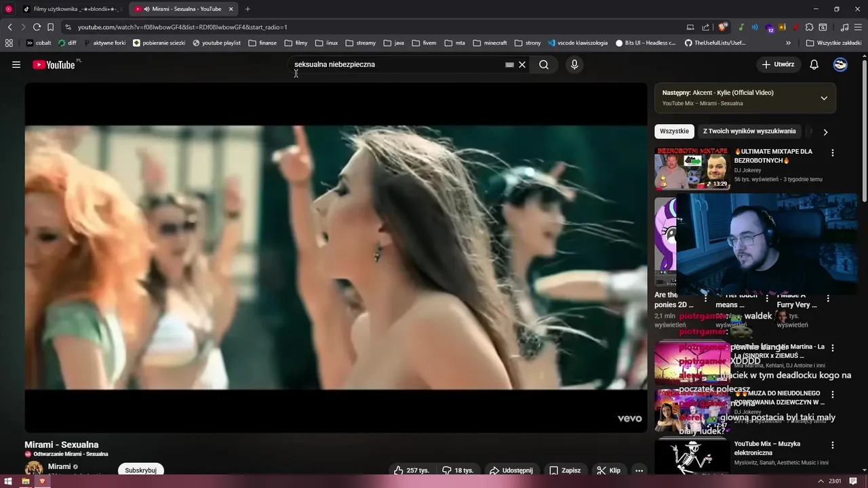868x488 pixels.
Task: Open options for the La La La video
Action: (833, 348)
